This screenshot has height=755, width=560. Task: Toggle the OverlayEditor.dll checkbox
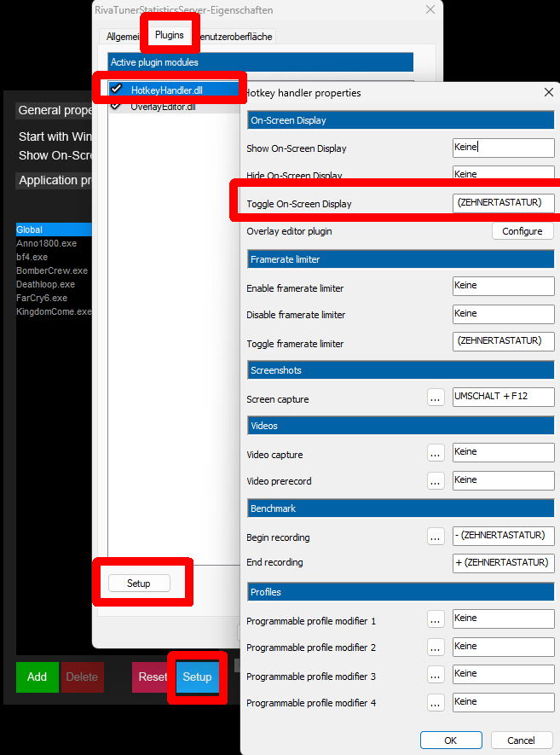(116, 106)
